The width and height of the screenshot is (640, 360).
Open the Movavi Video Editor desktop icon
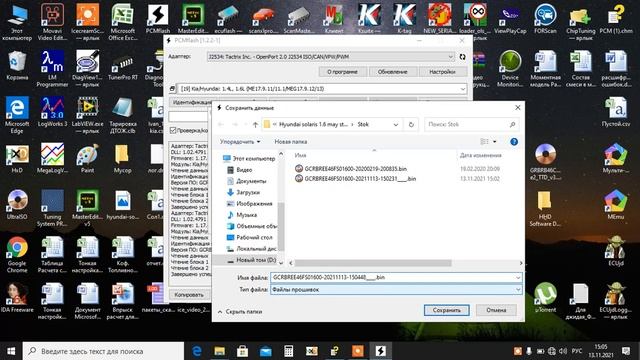click(52, 22)
